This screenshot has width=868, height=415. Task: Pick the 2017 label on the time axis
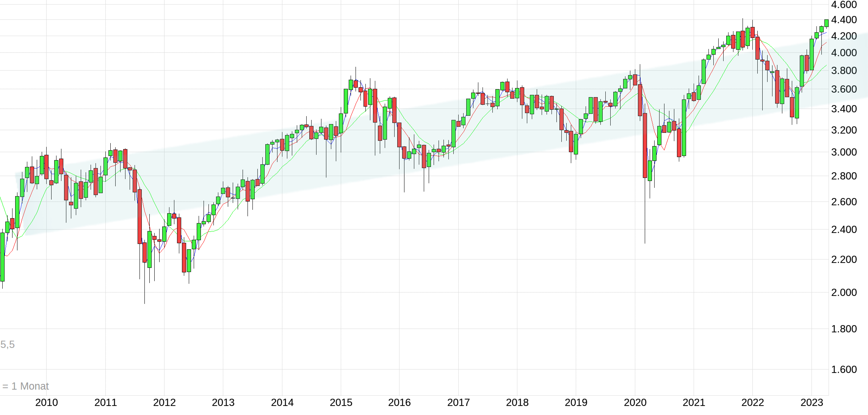(x=458, y=402)
